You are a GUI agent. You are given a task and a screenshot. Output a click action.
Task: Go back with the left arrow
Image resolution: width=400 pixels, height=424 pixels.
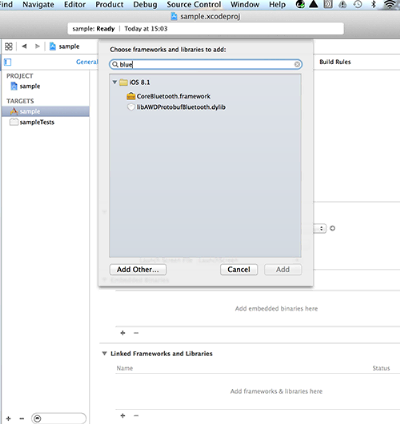tap(24, 46)
